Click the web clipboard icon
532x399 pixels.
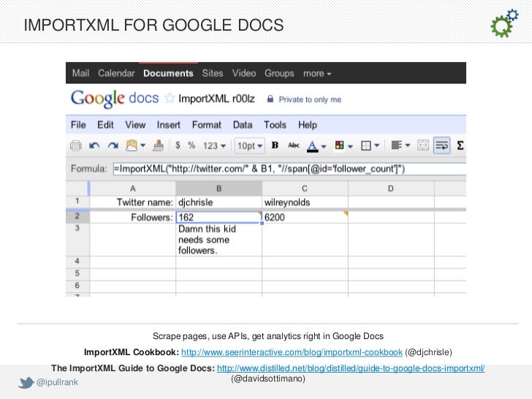pos(132,145)
